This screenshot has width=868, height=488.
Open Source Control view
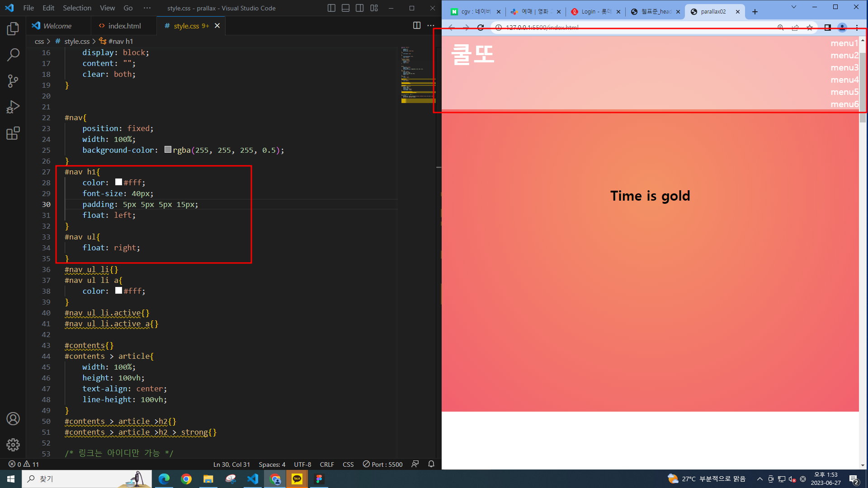13,81
